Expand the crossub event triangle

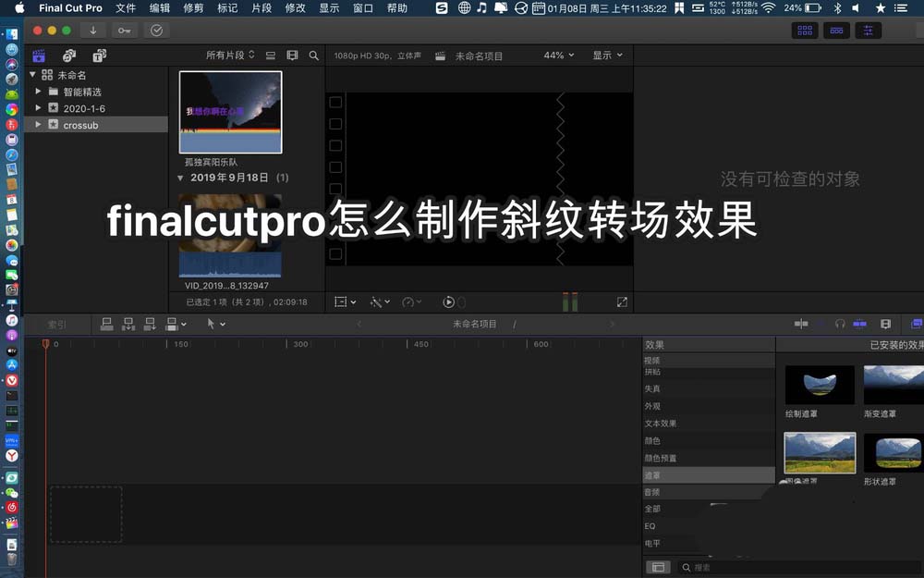point(38,125)
